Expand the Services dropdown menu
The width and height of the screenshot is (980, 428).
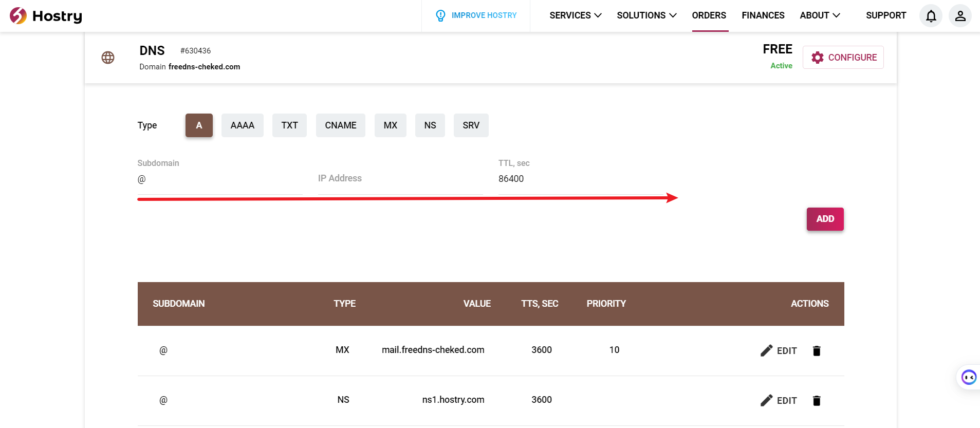pos(576,15)
